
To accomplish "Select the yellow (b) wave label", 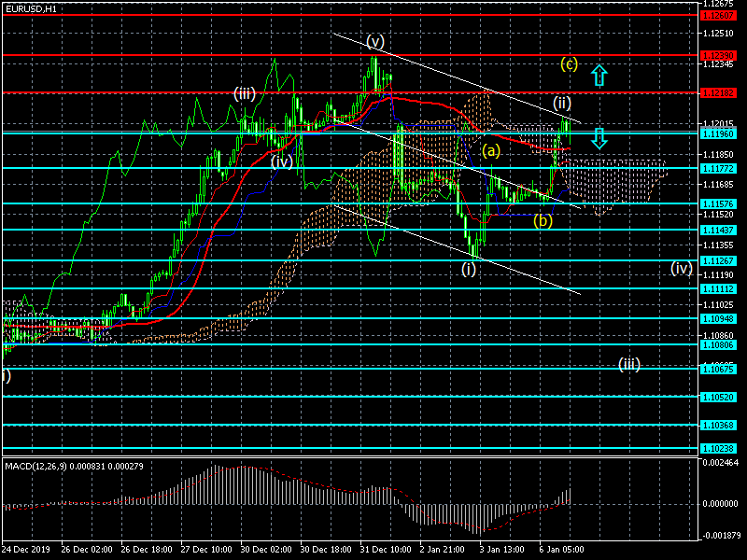I will (x=543, y=220).
